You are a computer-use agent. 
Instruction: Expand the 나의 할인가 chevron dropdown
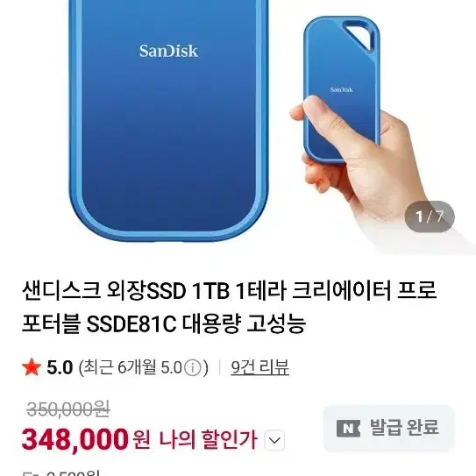[x=274, y=440]
